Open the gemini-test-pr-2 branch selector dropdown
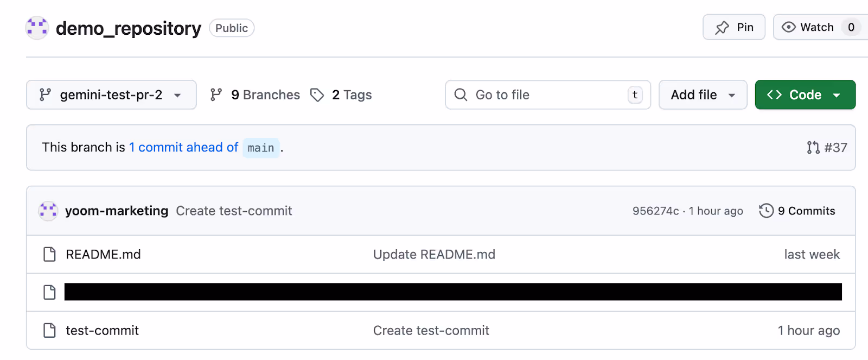Viewport: 868px width, 360px height. pyautogui.click(x=111, y=94)
